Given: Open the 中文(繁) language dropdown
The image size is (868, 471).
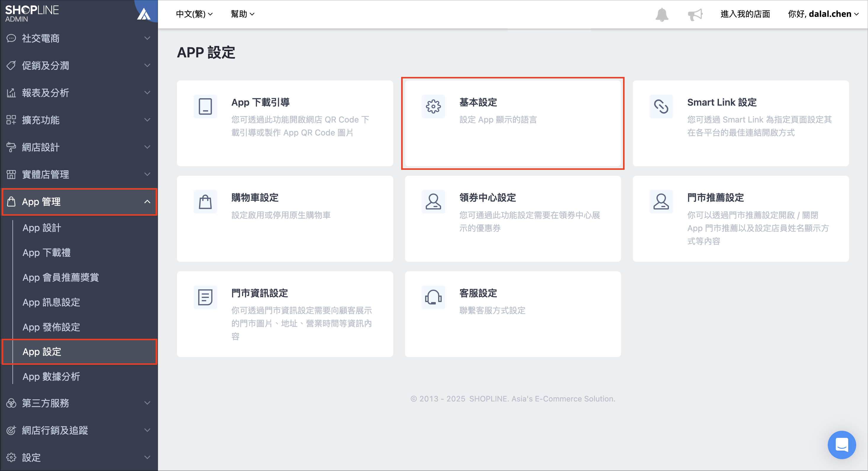Looking at the screenshot, I should (x=194, y=14).
